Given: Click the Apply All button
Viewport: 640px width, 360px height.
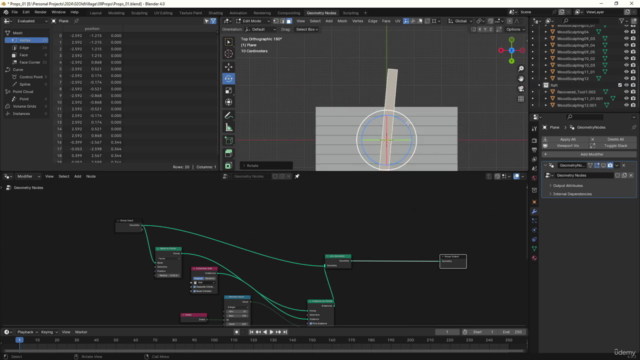Looking at the screenshot, I should (566, 139).
